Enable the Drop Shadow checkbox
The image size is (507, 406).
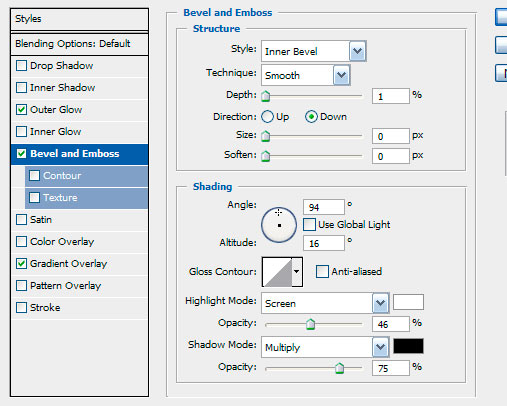[x=22, y=66]
